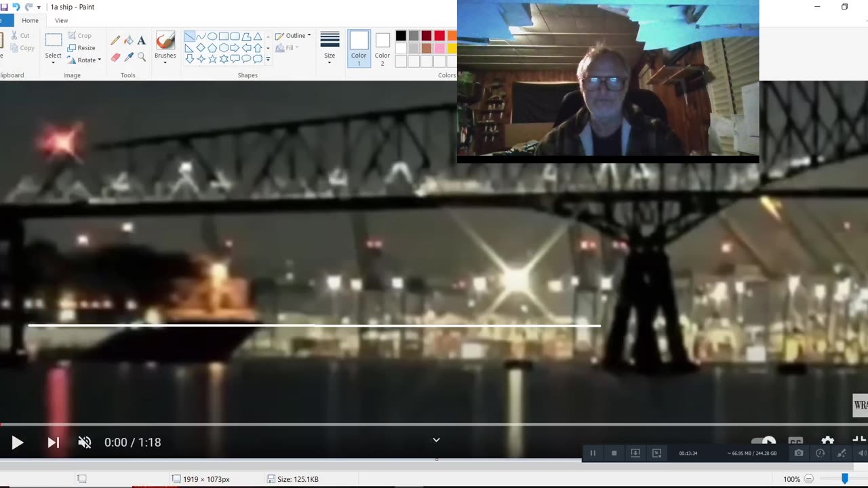Toggle the video's muted speaker icon
Viewport: 868px width, 488px height.
click(85, 443)
